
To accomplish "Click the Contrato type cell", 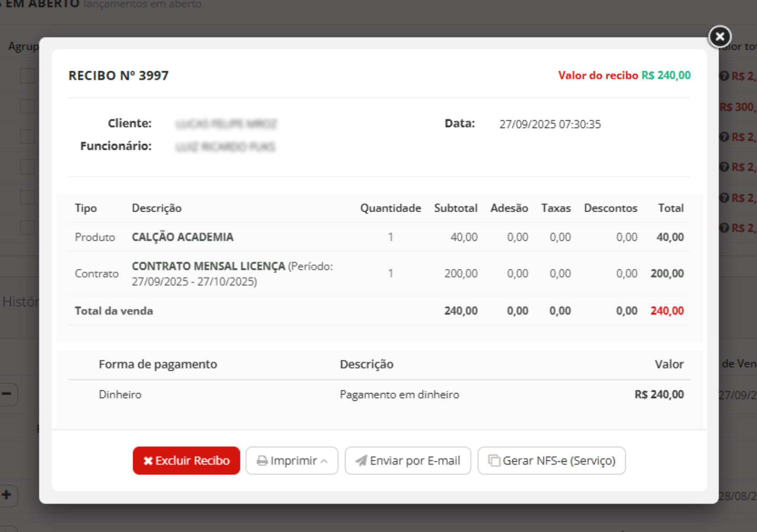I will [96, 274].
